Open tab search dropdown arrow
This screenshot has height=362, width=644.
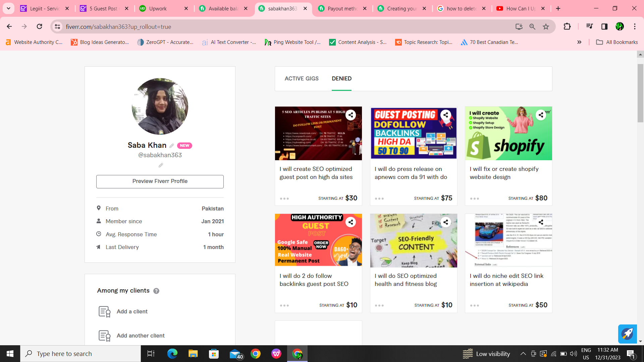[x=8, y=8]
